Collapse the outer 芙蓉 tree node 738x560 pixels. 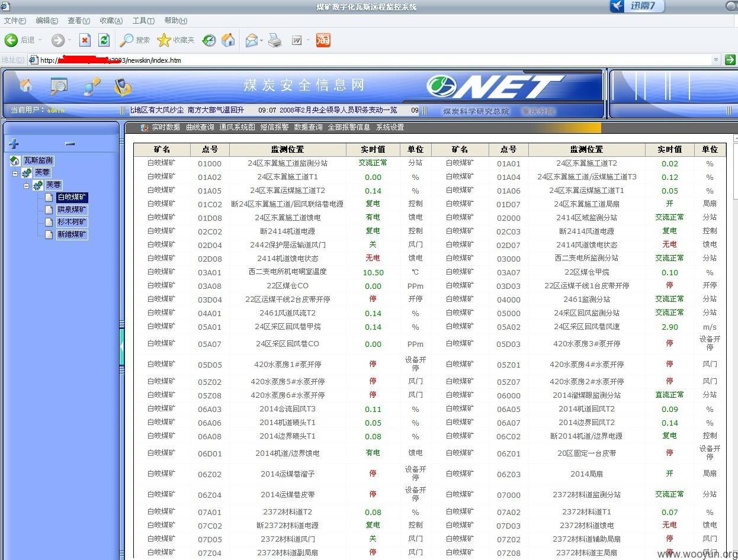(15, 173)
